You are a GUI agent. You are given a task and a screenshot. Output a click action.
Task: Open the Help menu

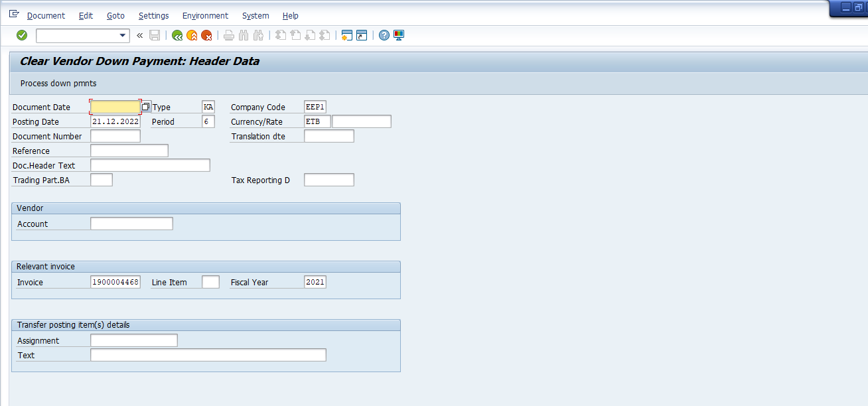point(290,15)
